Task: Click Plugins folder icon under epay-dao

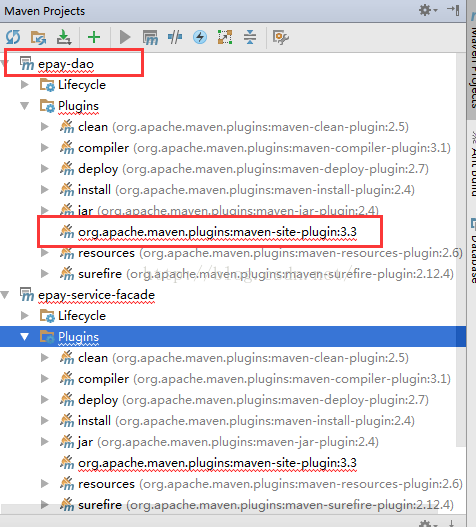Action: point(47,106)
